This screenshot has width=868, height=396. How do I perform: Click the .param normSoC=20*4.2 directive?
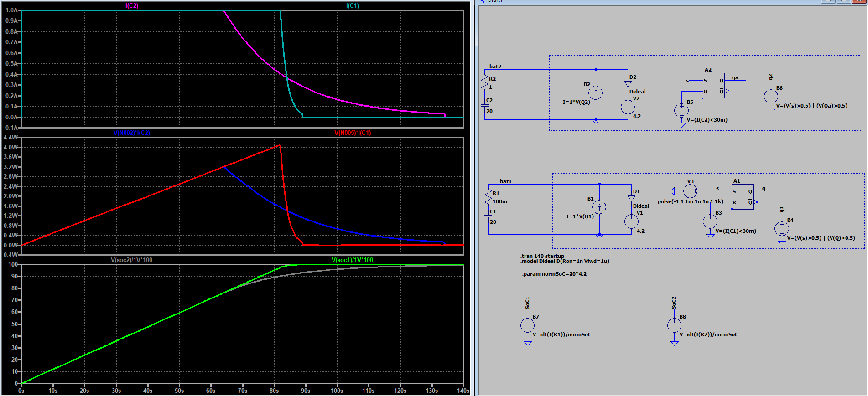(554, 274)
